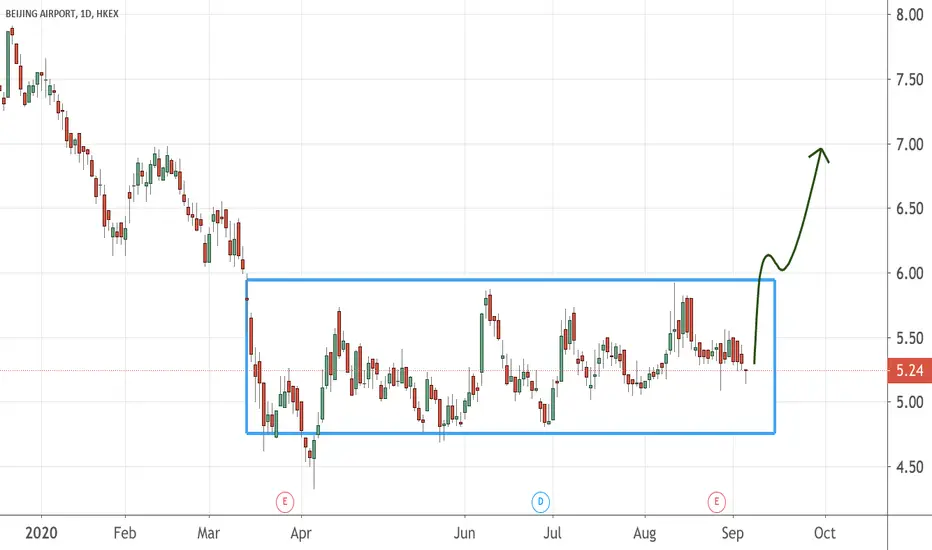Image resolution: width=932 pixels, height=550 pixels.
Task: Click the 5.50 price axis label
Action: click(909, 338)
